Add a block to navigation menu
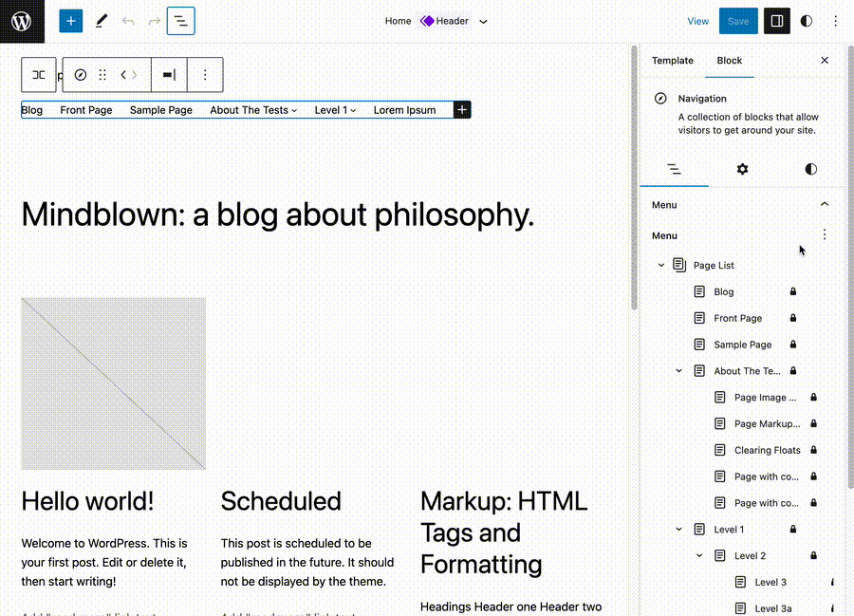Screen dimensions: 854x616 pos(462,110)
